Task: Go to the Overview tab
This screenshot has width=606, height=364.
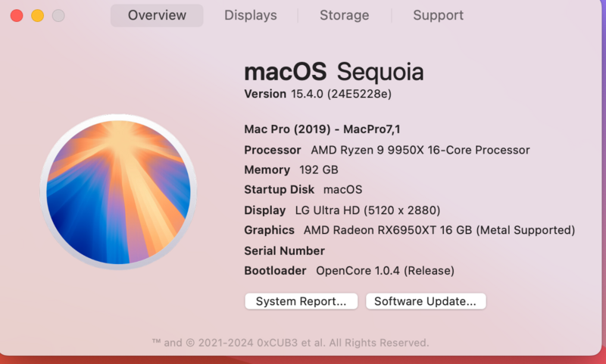Action: click(x=157, y=15)
